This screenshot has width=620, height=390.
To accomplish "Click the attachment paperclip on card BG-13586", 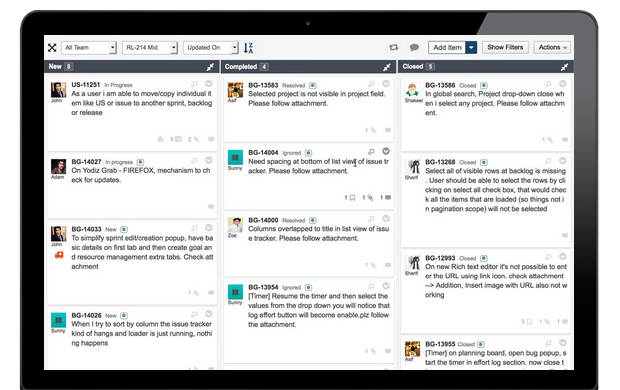I will 550,140.
